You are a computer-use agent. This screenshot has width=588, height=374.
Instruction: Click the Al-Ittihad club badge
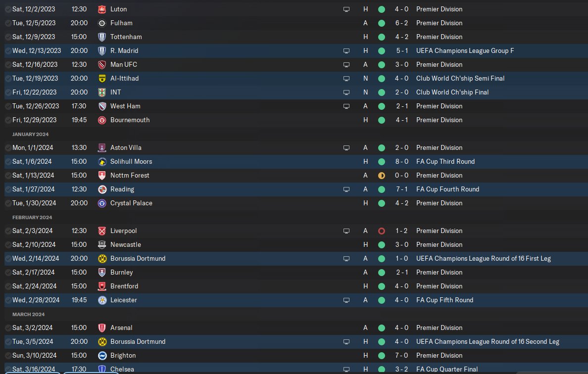pos(102,78)
